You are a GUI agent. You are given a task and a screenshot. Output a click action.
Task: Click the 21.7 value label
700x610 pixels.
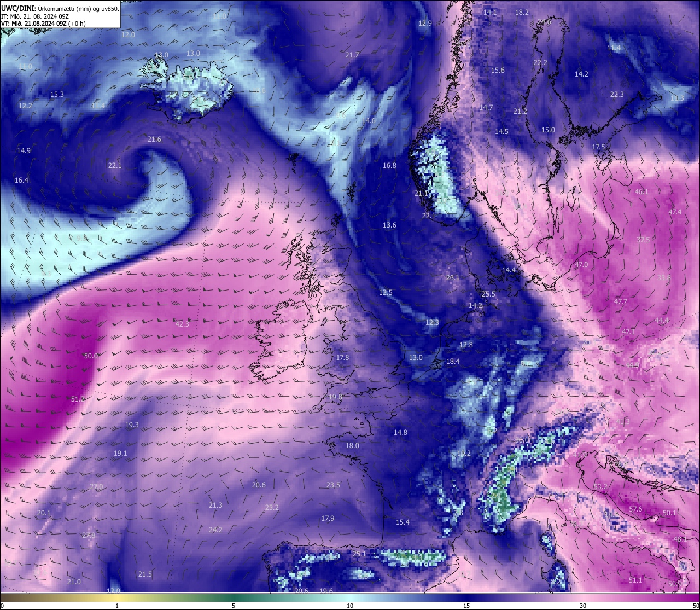click(x=352, y=55)
